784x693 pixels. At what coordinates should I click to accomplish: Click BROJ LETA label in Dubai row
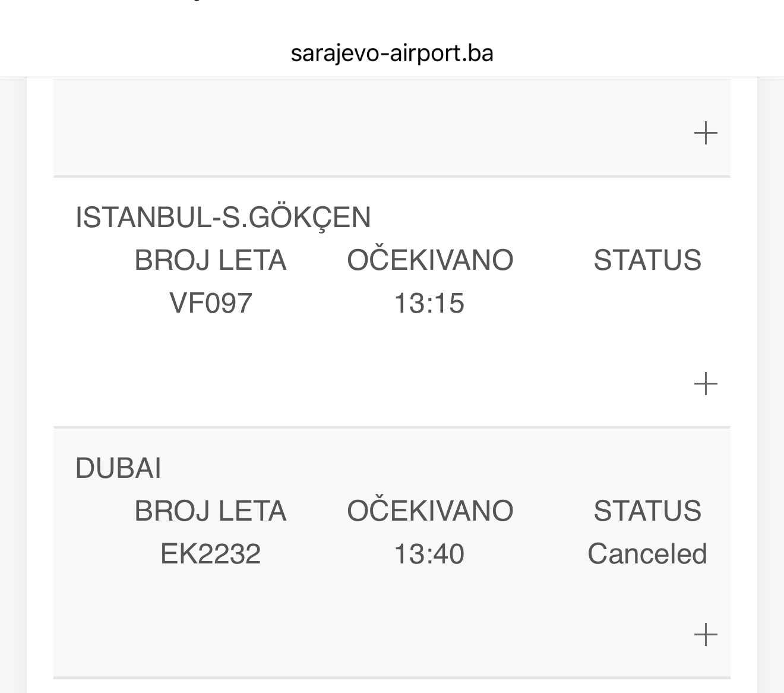(x=211, y=511)
